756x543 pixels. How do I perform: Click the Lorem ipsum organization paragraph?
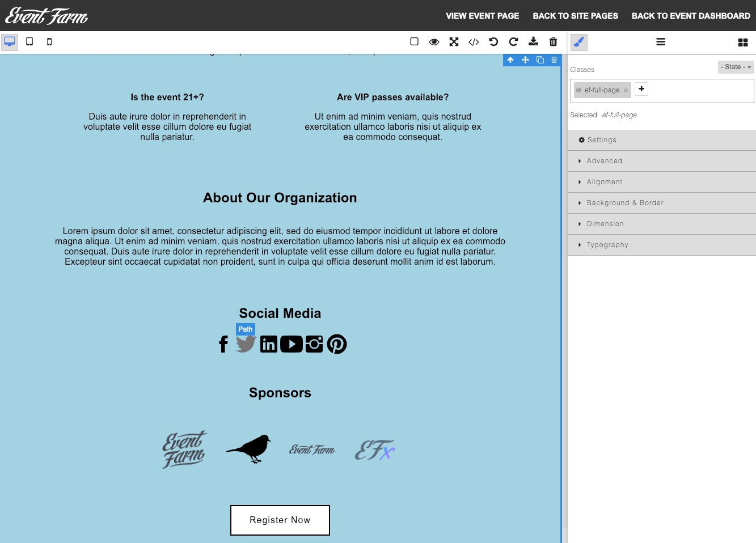click(x=280, y=247)
